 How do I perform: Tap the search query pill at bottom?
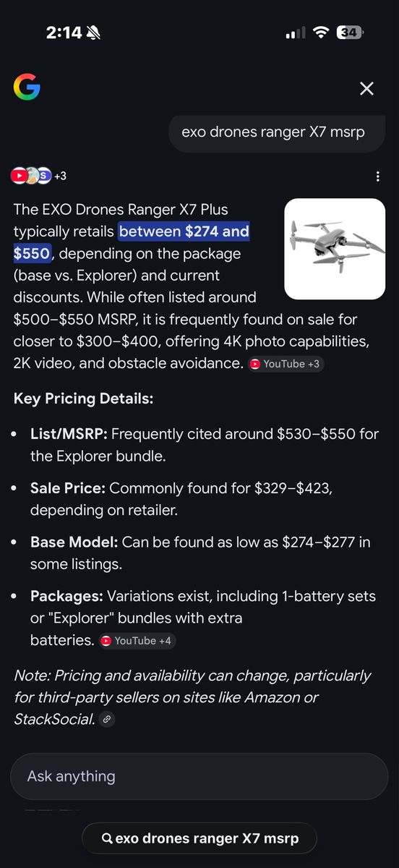click(199, 838)
